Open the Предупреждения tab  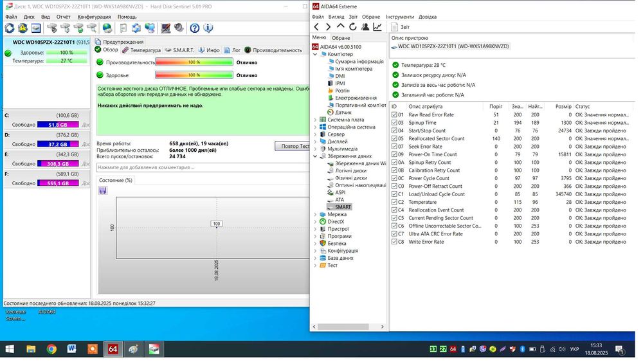[120, 42]
